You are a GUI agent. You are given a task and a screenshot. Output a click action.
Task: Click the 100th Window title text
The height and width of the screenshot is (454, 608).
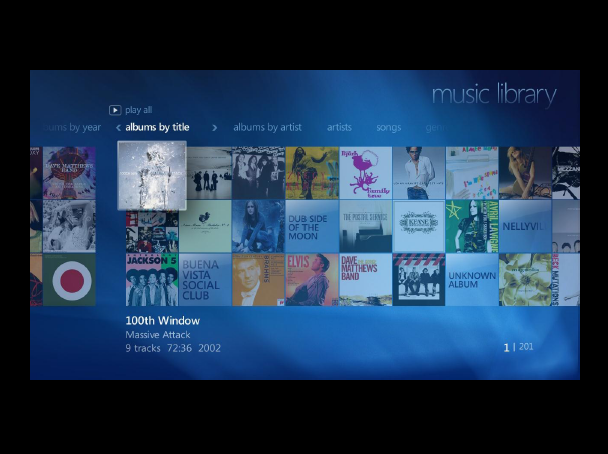[x=162, y=321]
